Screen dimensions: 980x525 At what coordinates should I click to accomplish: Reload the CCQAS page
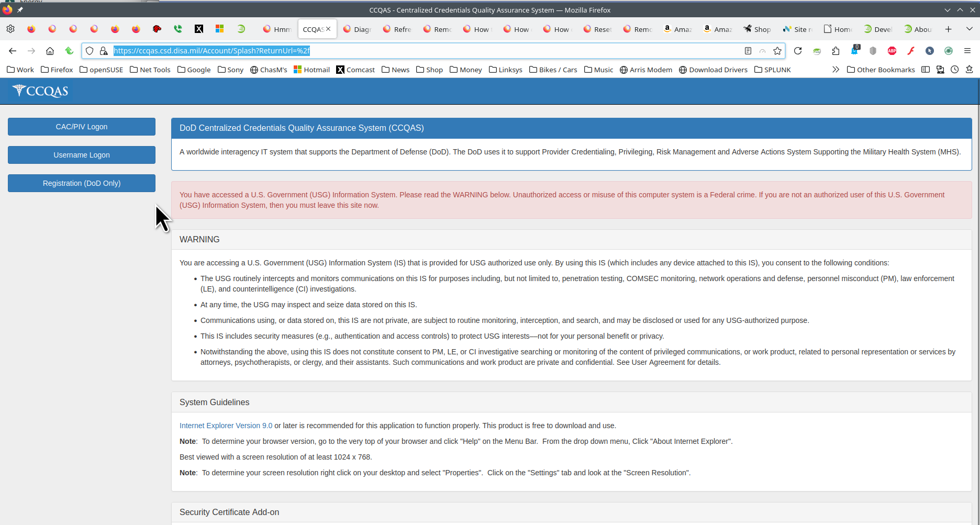[x=798, y=51]
